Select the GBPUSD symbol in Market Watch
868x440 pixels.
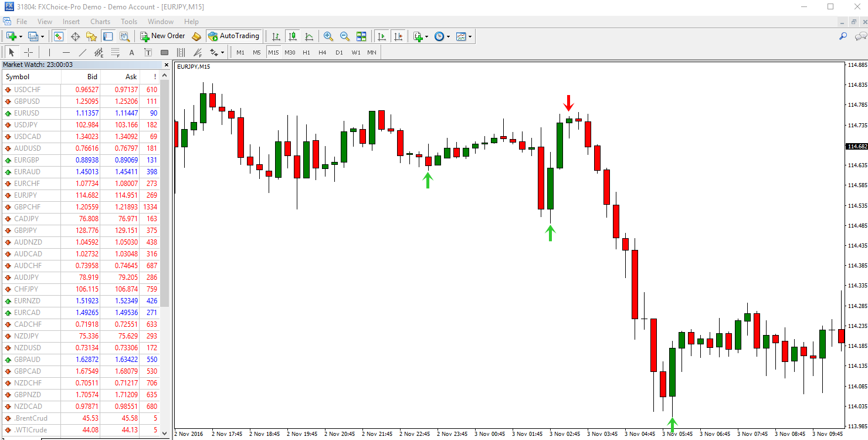pos(28,101)
